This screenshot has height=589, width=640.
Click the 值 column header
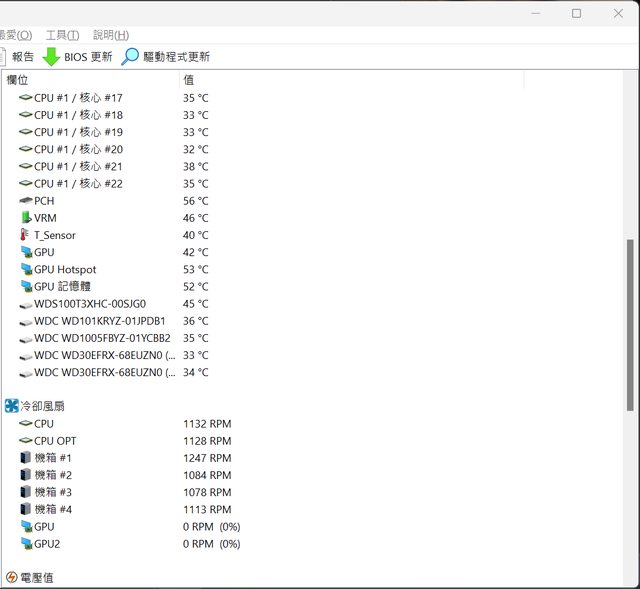click(x=189, y=80)
